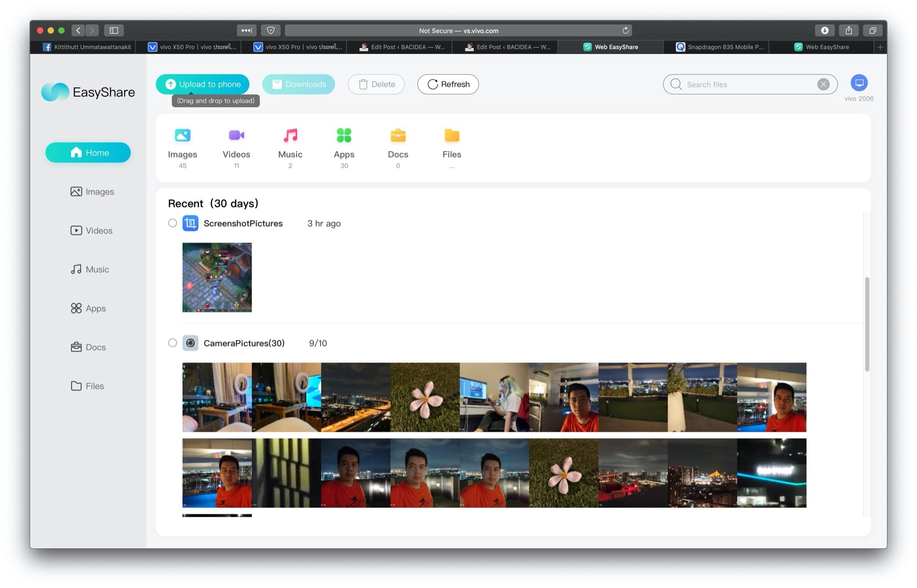This screenshot has height=588, width=917.
Task: Select the ScreenshotPictures group radio button
Action: (172, 223)
